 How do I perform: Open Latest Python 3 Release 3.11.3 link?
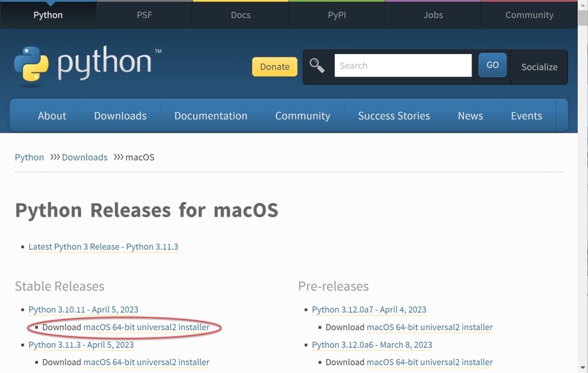pos(103,247)
